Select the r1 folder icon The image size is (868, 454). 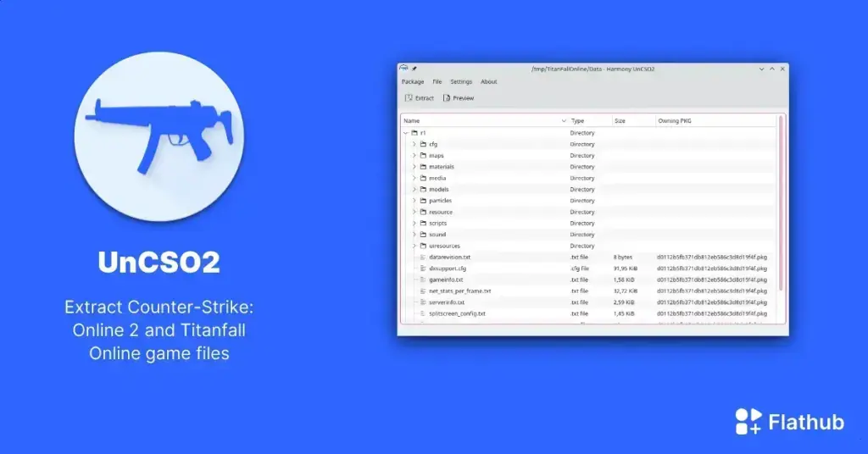coord(414,133)
